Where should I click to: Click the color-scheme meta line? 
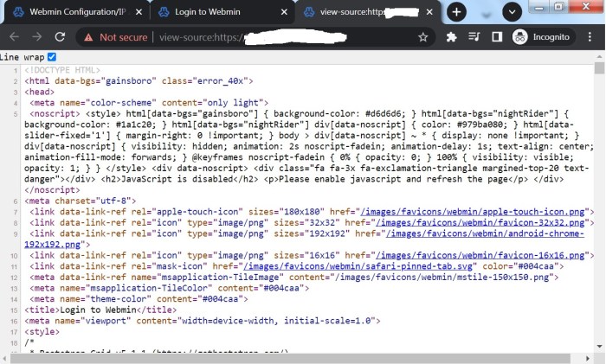pos(148,103)
